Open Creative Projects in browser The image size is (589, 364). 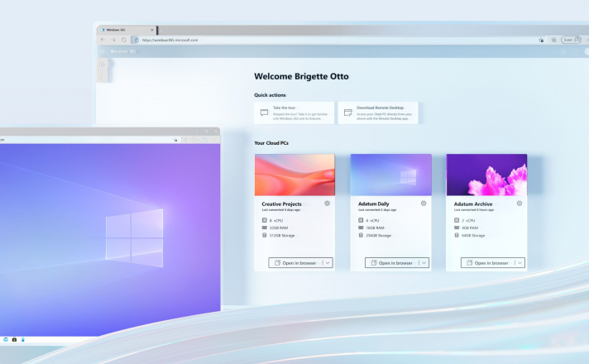click(x=295, y=263)
